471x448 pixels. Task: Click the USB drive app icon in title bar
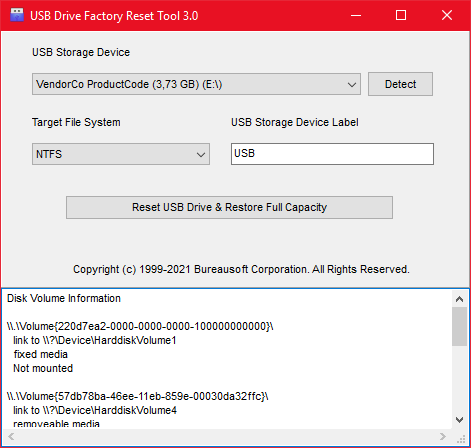pyautogui.click(x=17, y=15)
